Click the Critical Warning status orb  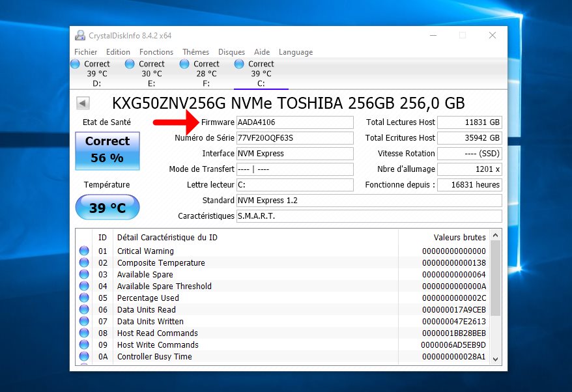tap(84, 251)
